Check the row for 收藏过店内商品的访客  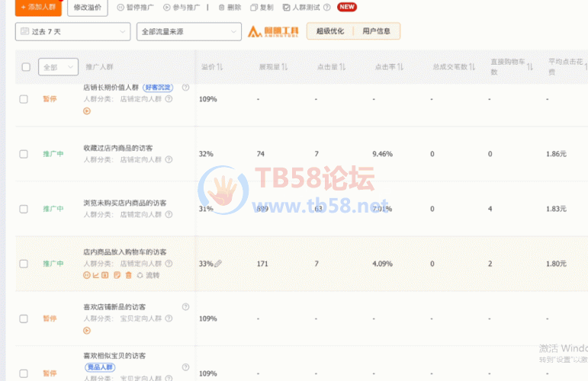click(24, 154)
